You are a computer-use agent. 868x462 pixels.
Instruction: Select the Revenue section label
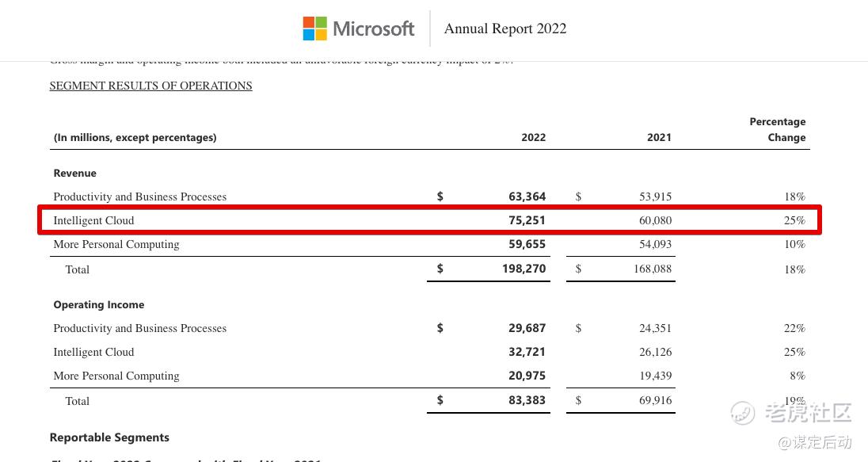click(x=74, y=173)
